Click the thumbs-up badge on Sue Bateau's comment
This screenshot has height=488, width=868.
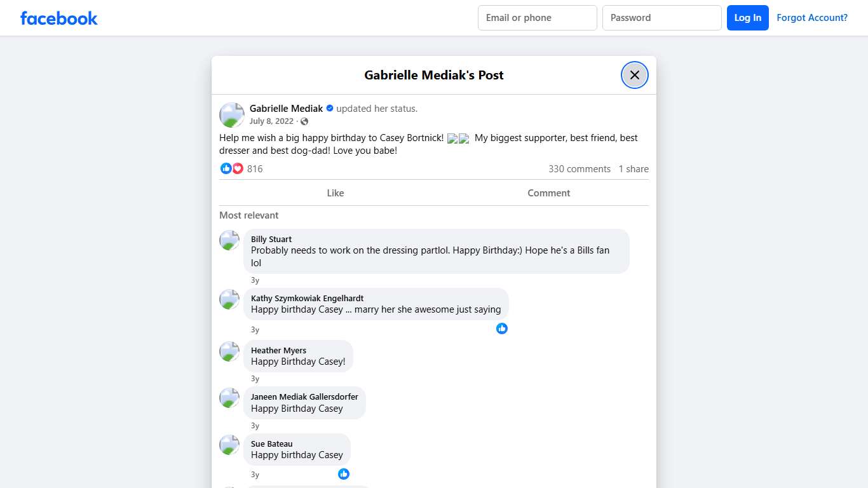(x=344, y=473)
